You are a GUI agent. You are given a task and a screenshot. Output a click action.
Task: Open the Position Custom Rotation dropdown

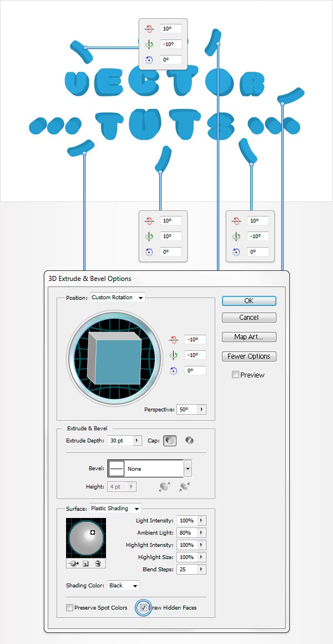tap(117, 298)
